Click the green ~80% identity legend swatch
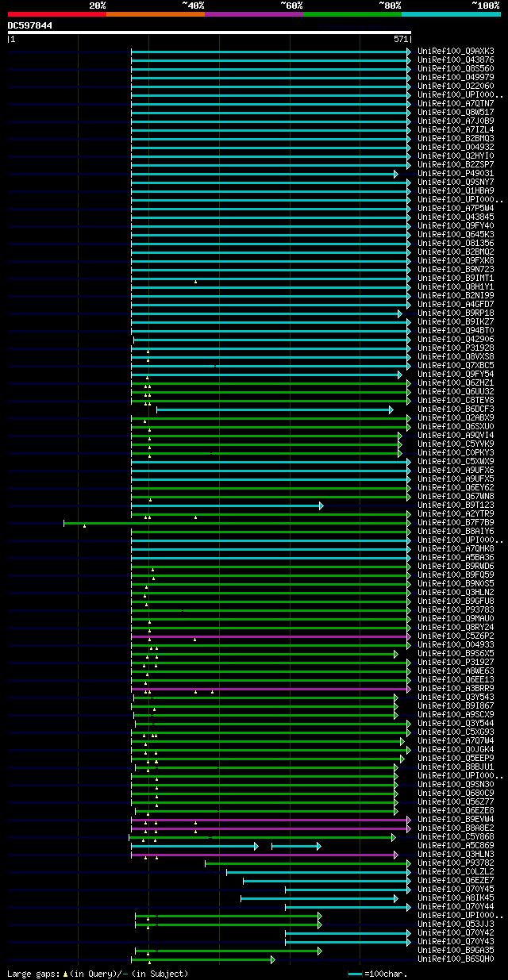 pos(352,14)
